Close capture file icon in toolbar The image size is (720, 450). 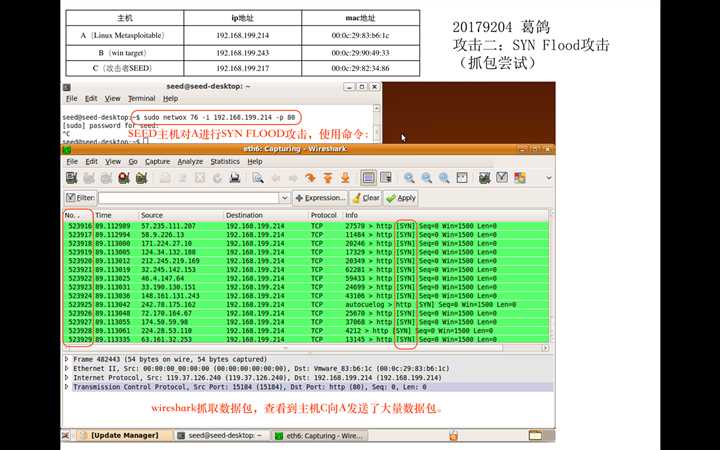[200, 178]
